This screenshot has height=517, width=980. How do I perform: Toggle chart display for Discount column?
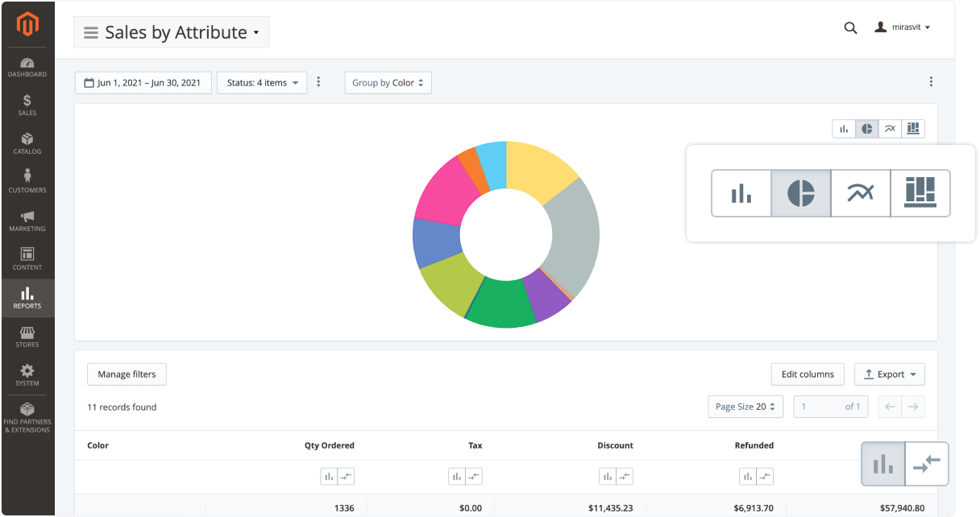pos(608,477)
